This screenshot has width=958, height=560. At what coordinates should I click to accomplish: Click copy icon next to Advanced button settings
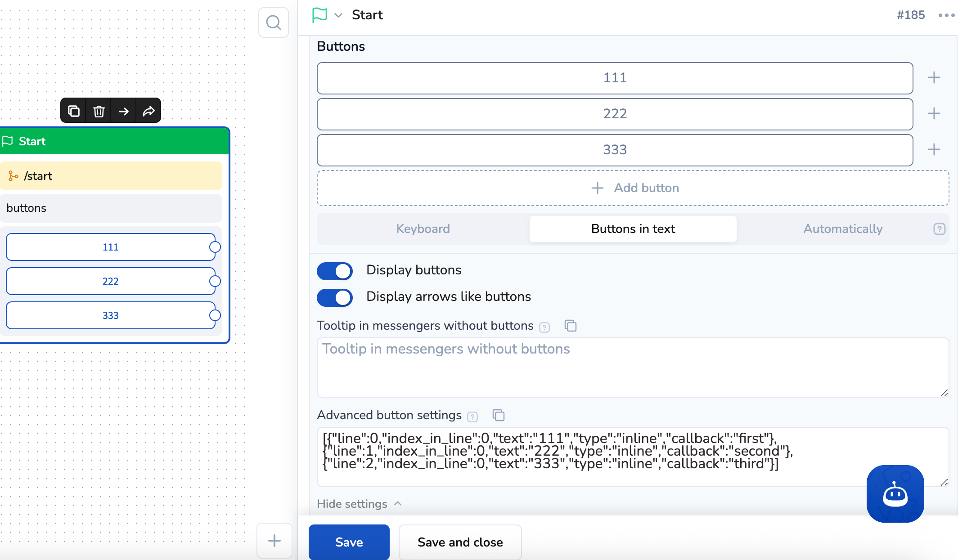click(498, 415)
